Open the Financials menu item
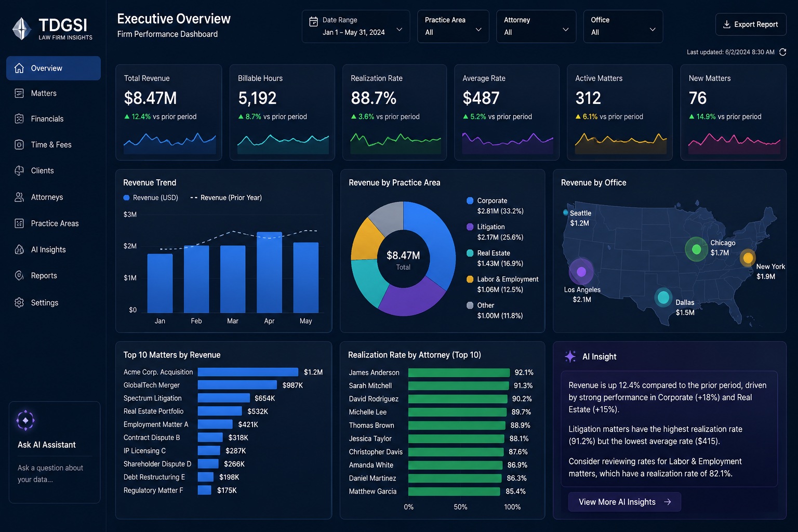The image size is (798, 532). 54,119
